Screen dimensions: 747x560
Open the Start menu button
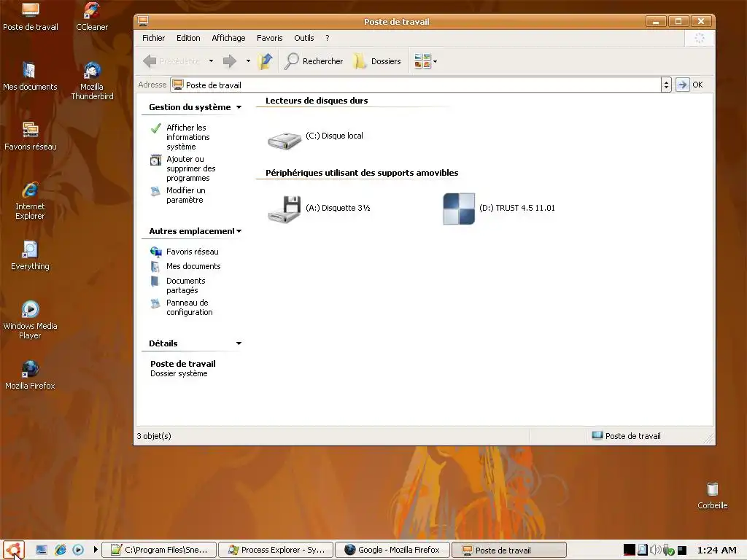(13, 550)
